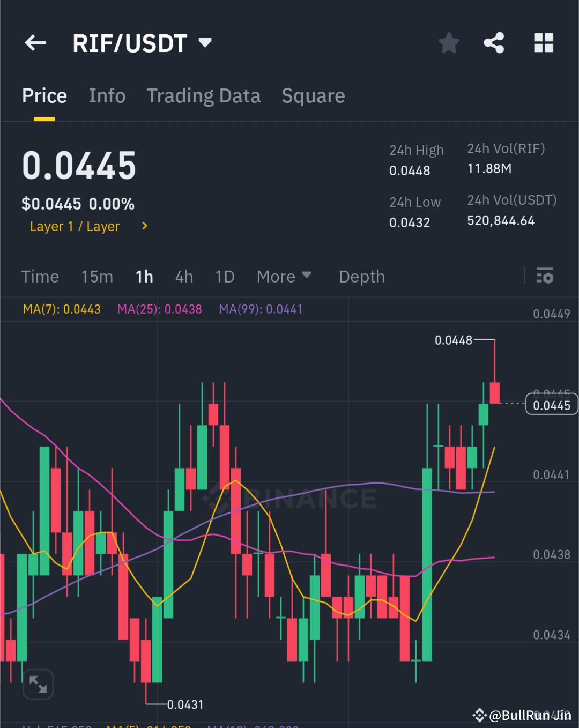Expand the More intervals dropdown

pos(284,277)
